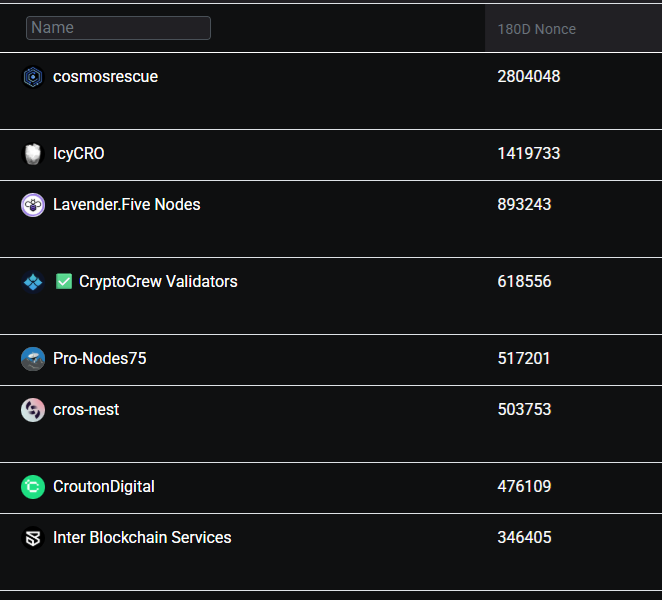Open the Pro-Nodes75 validator name
Image resolution: width=662 pixels, height=600 pixels.
100,358
